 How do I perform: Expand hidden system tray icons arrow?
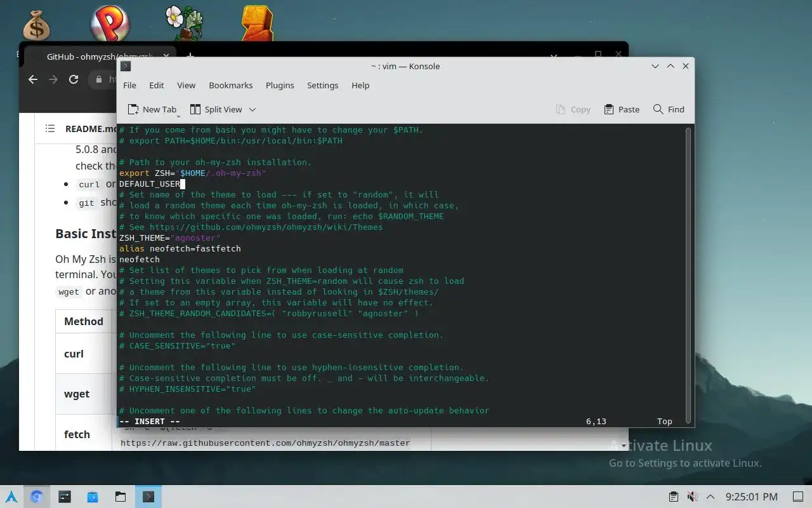point(710,497)
